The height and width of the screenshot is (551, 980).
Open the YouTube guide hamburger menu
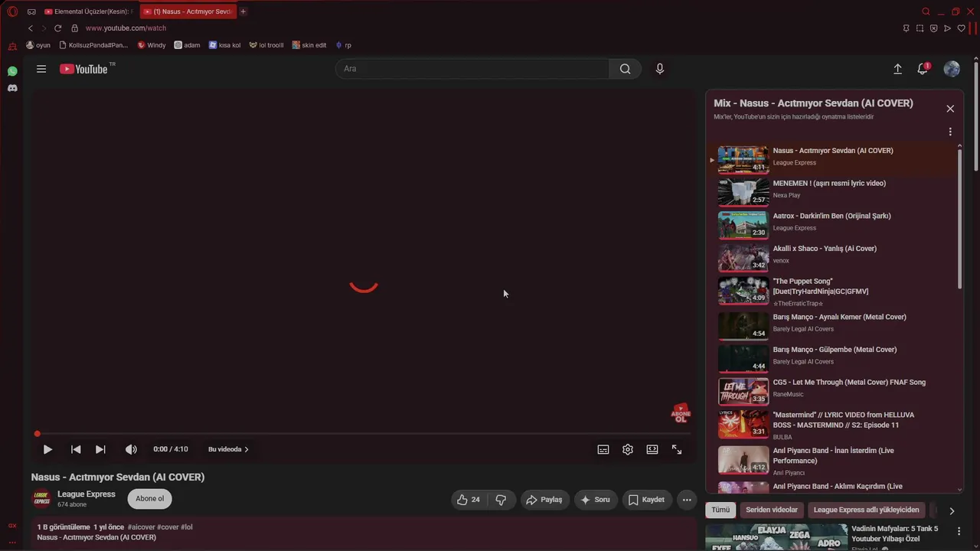41,69
